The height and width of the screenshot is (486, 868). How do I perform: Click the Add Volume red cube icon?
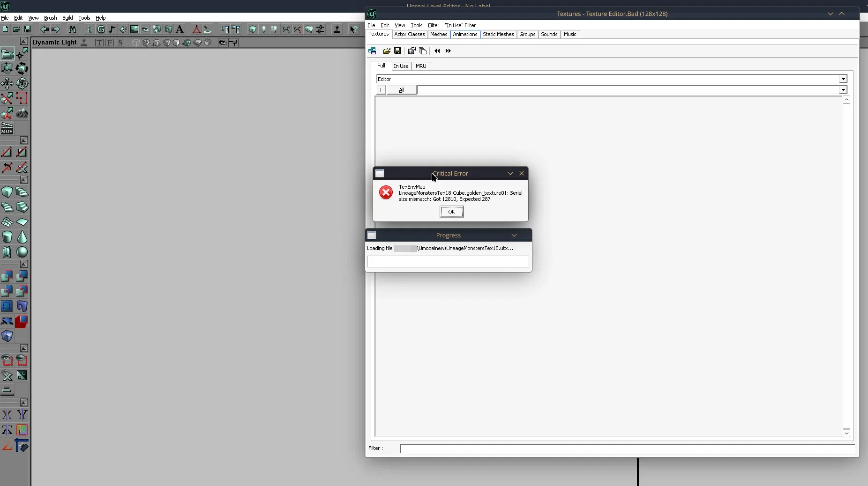(22, 321)
